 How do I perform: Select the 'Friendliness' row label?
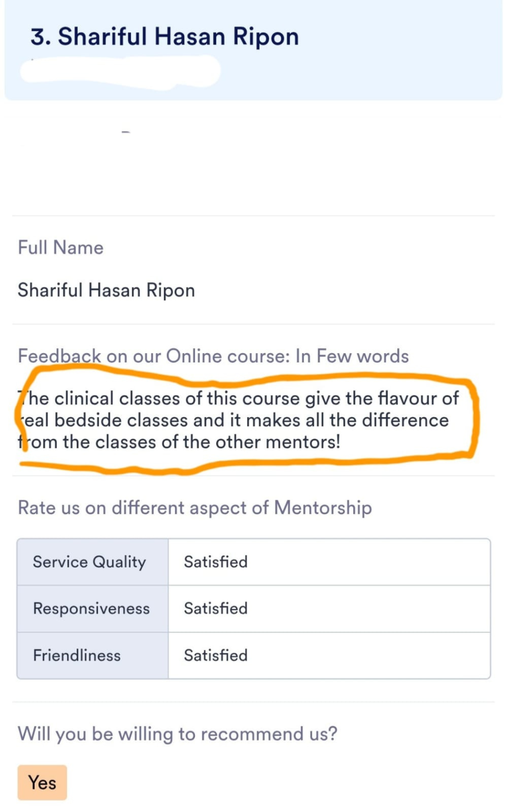pos(77,655)
